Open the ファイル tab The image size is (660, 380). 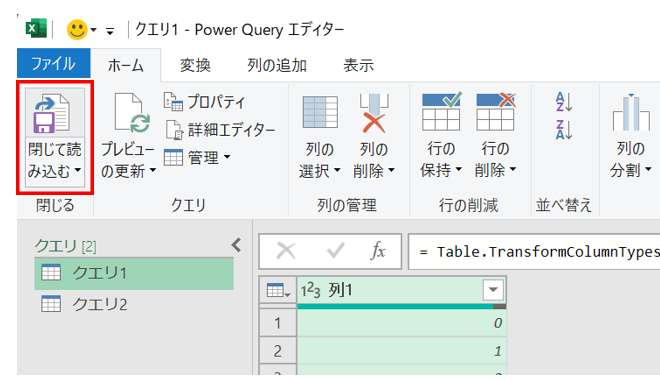click(x=53, y=64)
